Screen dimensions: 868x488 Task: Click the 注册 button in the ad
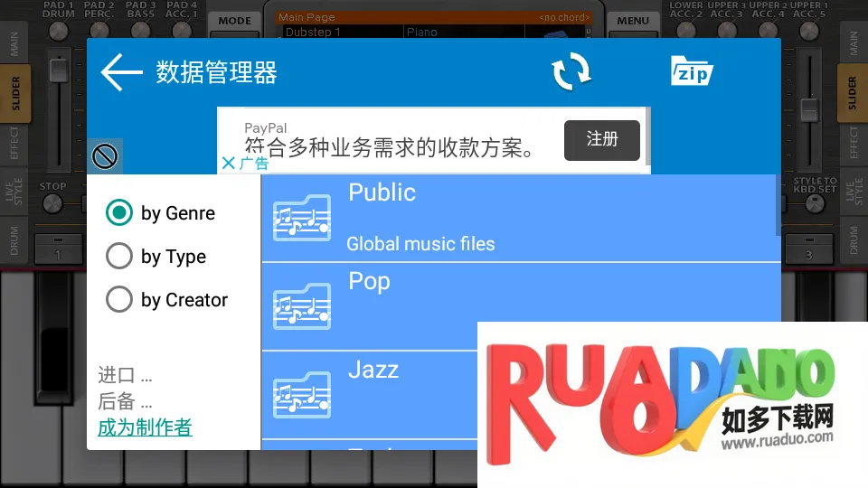pos(601,140)
